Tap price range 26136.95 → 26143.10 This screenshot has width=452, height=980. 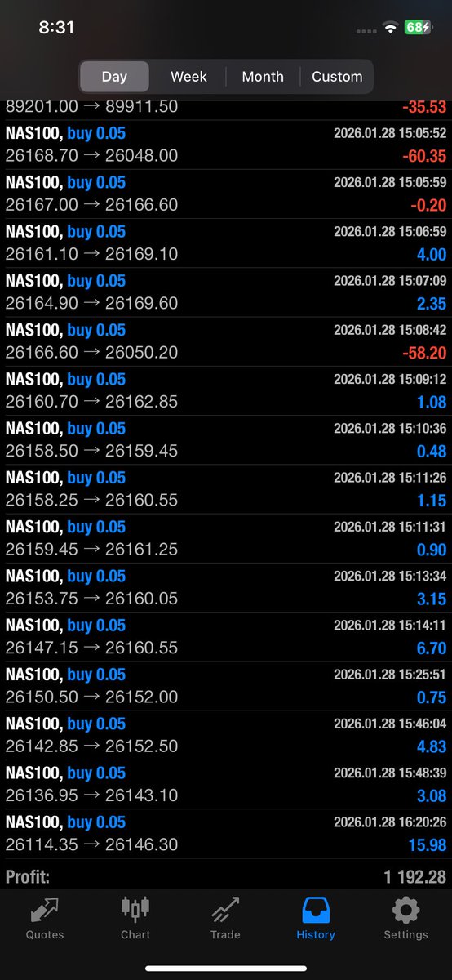pyautogui.click(x=91, y=795)
